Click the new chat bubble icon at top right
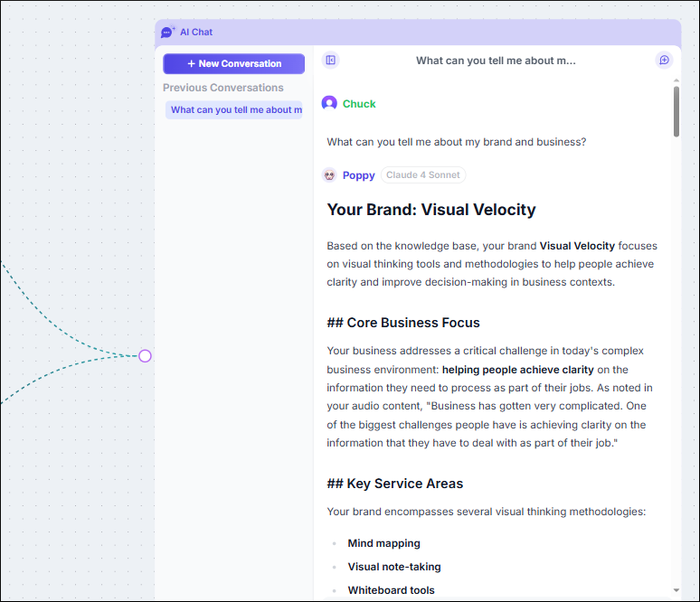Screen dimensions: 700x602 (664, 61)
